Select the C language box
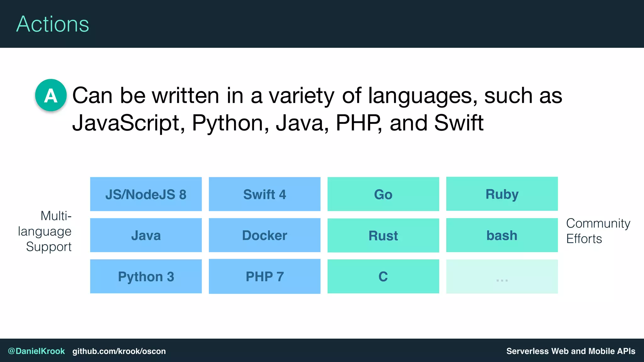This screenshot has width=644, height=362. [x=383, y=276]
